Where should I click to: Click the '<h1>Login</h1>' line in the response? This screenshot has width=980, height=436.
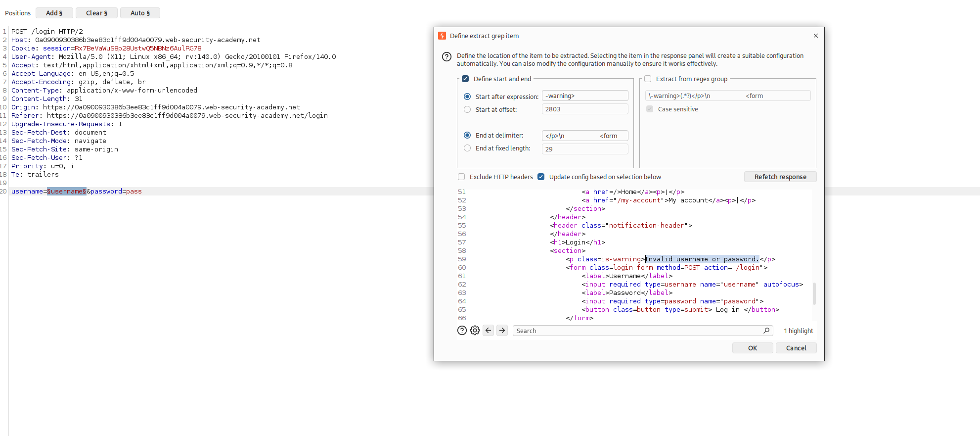pos(578,242)
